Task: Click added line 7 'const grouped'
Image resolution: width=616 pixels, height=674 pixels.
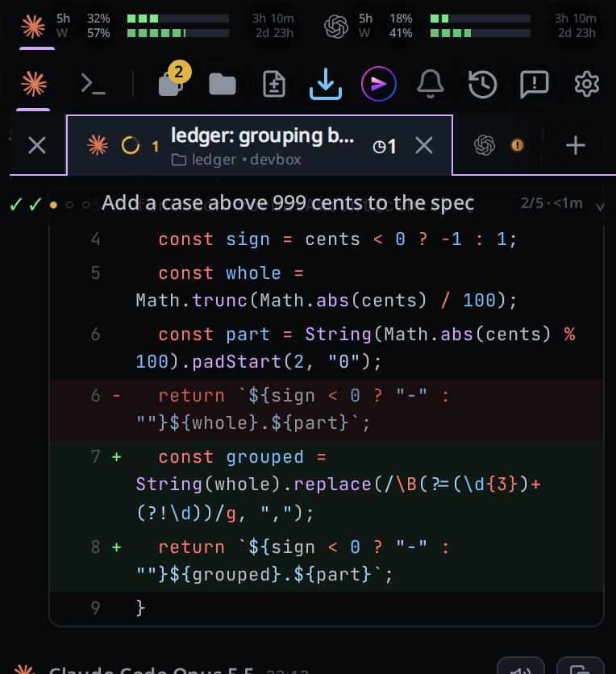Action: click(x=327, y=485)
